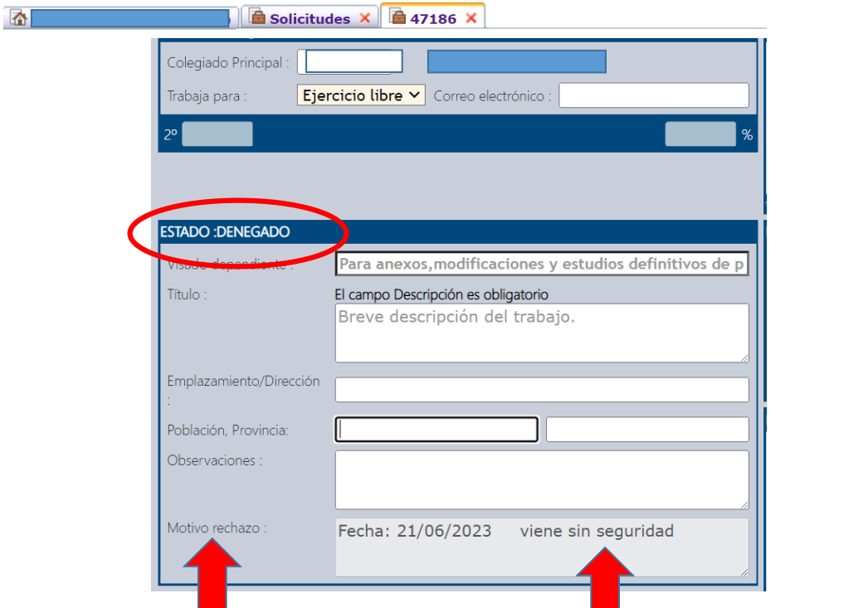Click the Título description text area
868x608 pixels.
click(x=541, y=332)
